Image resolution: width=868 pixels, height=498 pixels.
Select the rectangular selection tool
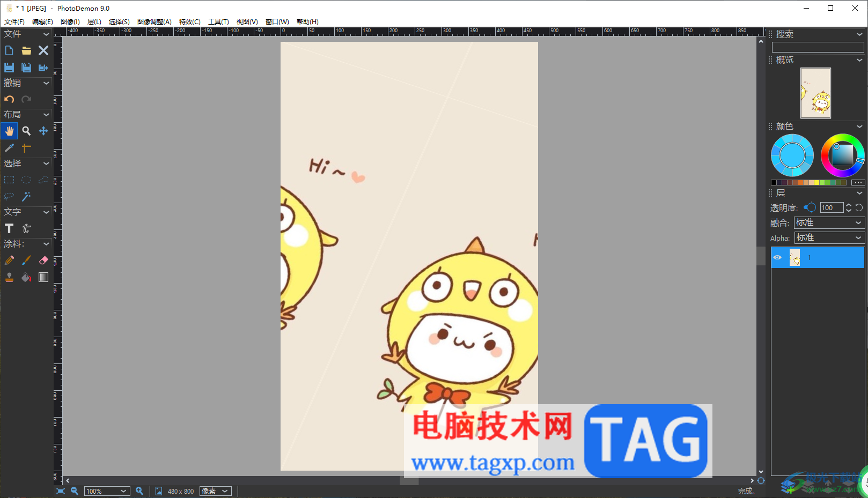point(9,180)
